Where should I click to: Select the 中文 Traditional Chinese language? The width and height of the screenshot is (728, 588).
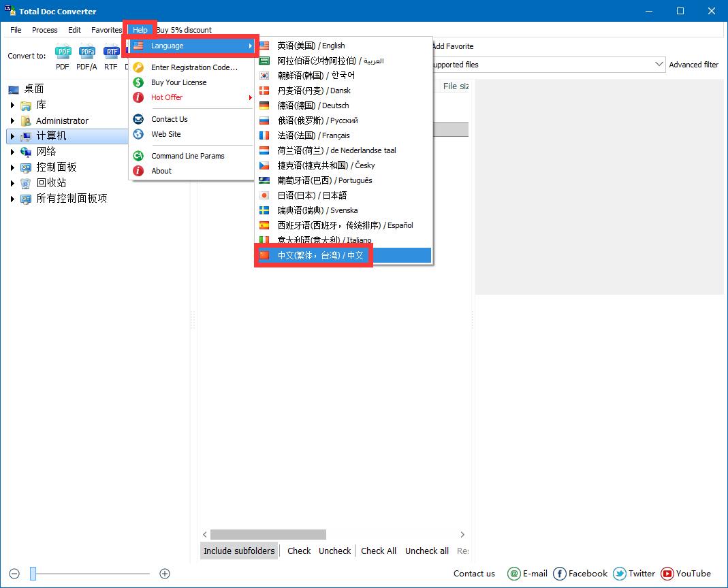pos(344,255)
